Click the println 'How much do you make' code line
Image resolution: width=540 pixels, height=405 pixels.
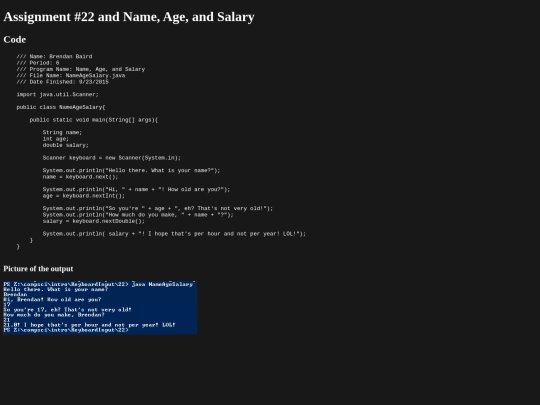click(x=138, y=215)
